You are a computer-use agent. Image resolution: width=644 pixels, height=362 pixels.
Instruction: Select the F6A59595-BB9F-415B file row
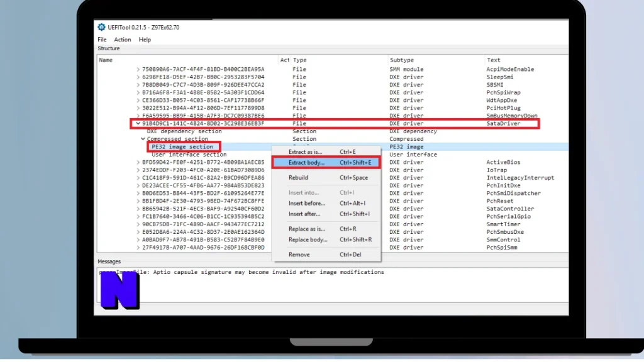pos(203,116)
